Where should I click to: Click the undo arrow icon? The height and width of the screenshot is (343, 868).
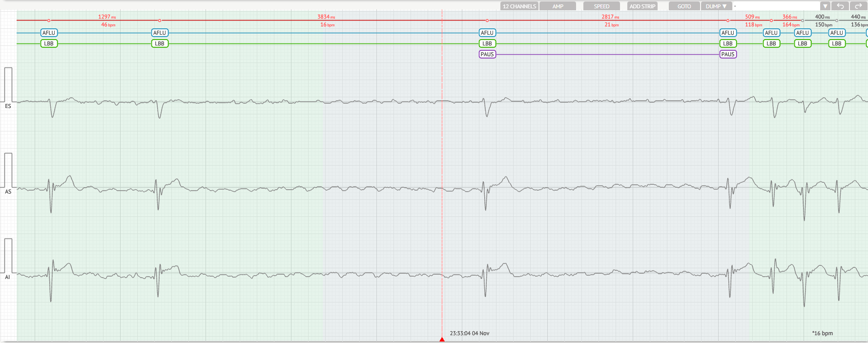[x=840, y=6]
